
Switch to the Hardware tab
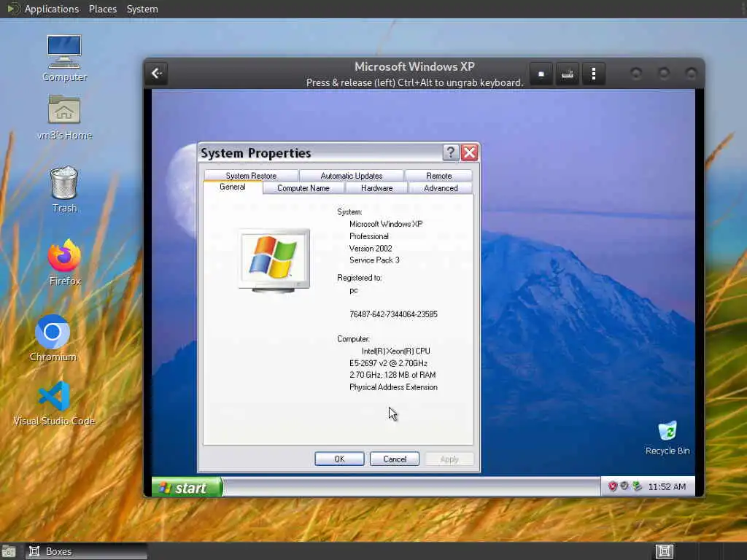coord(377,188)
